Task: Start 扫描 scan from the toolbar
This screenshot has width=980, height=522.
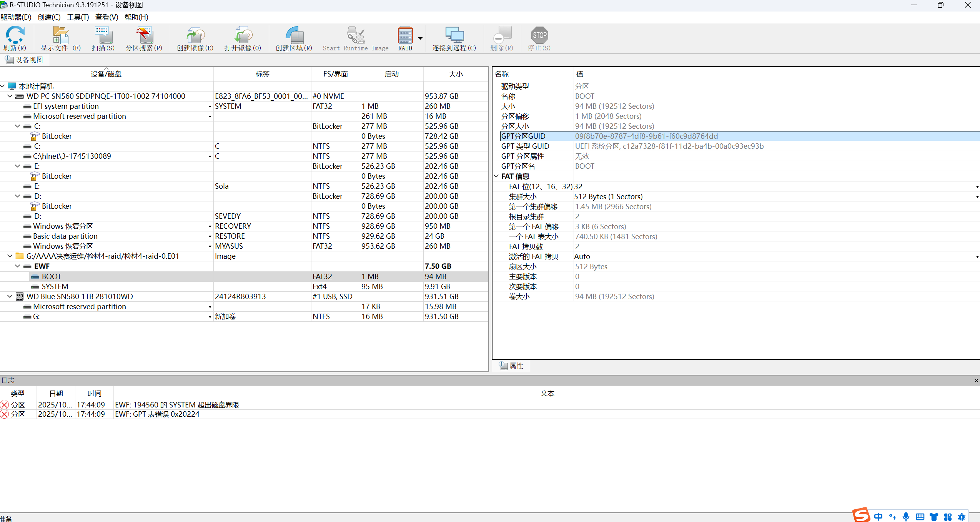Action: [x=103, y=35]
